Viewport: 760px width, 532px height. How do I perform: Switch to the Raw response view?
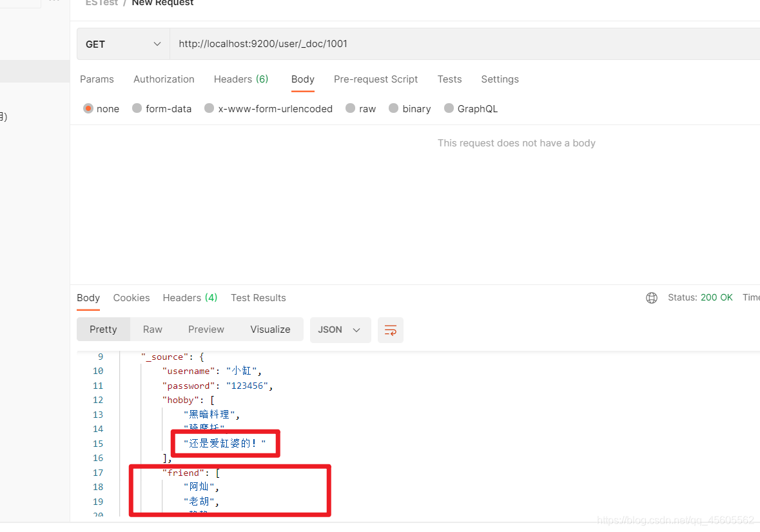coord(153,330)
